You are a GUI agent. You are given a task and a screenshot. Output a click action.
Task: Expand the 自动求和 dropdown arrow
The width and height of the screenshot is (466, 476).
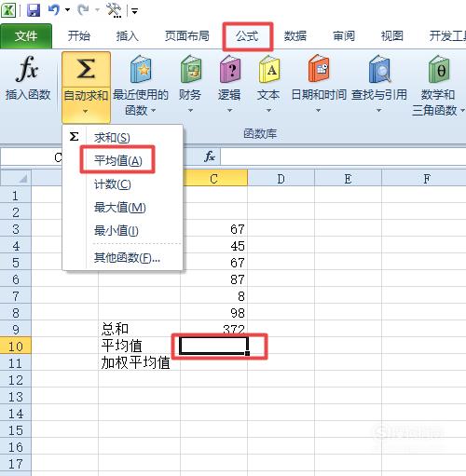tap(86, 111)
